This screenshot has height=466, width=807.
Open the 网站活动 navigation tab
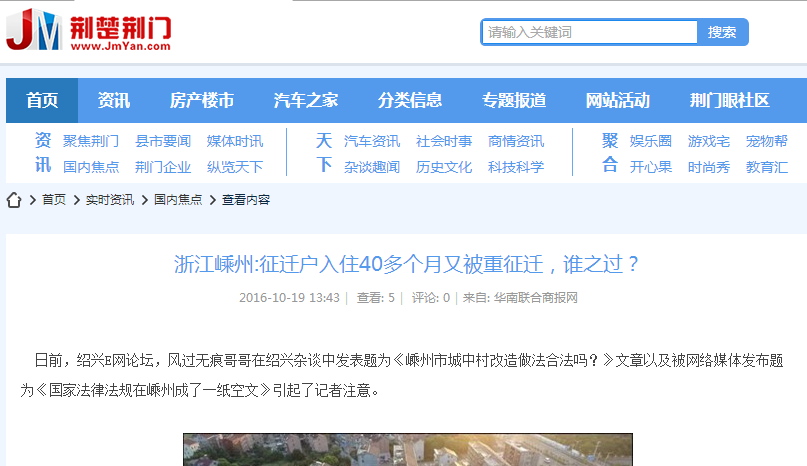pos(618,100)
